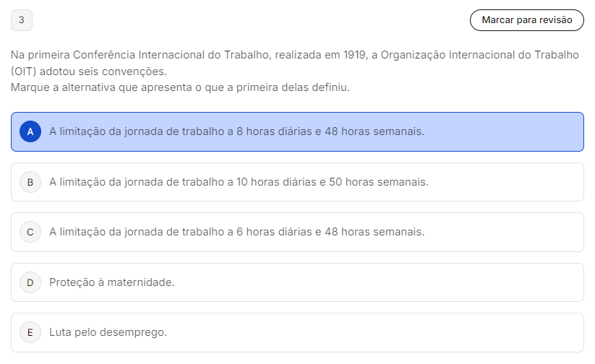Image resolution: width=595 pixels, height=364 pixels.
Task: Choose answer "10 horas diárias e 50 horas semanais"
Action: pos(239,182)
